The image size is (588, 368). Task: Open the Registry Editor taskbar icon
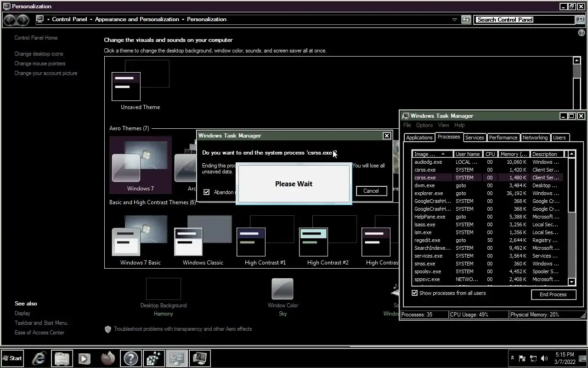pyautogui.click(x=154, y=358)
